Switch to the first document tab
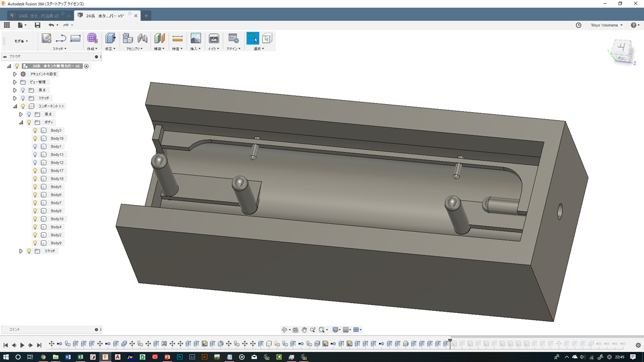This screenshot has width=644, height=362. tap(39, 16)
